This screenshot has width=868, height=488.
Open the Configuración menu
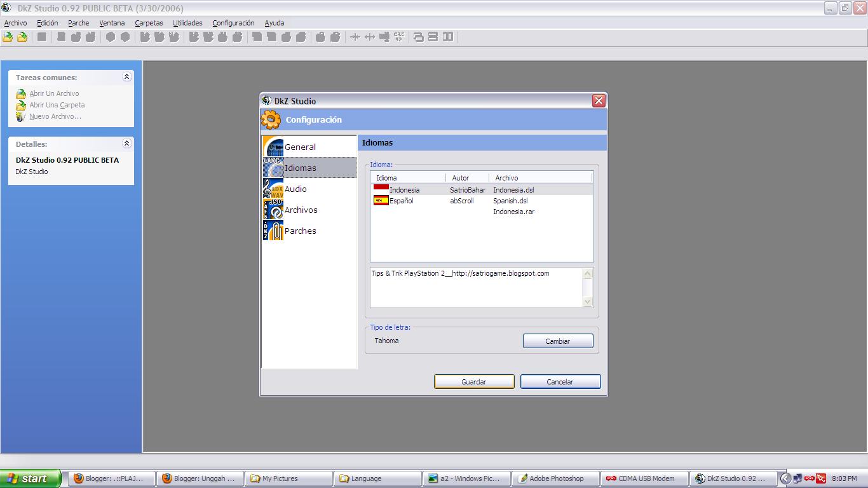pos(233,23)
